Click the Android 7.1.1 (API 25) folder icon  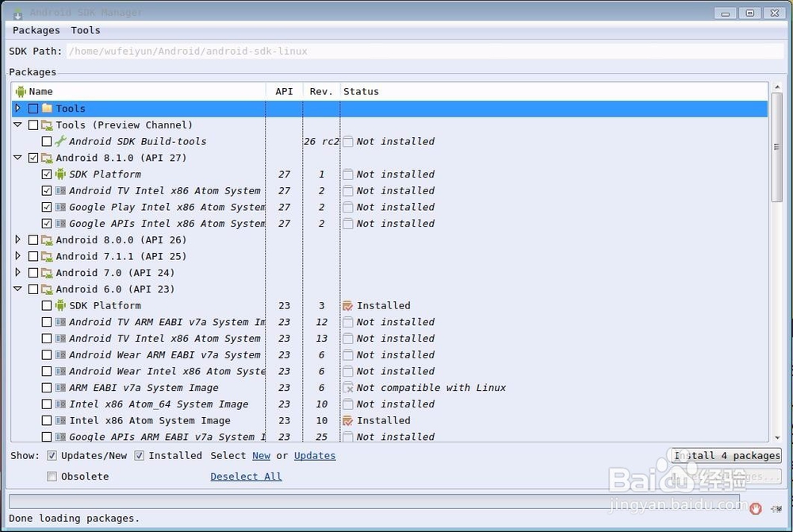(x=47, y=256)
